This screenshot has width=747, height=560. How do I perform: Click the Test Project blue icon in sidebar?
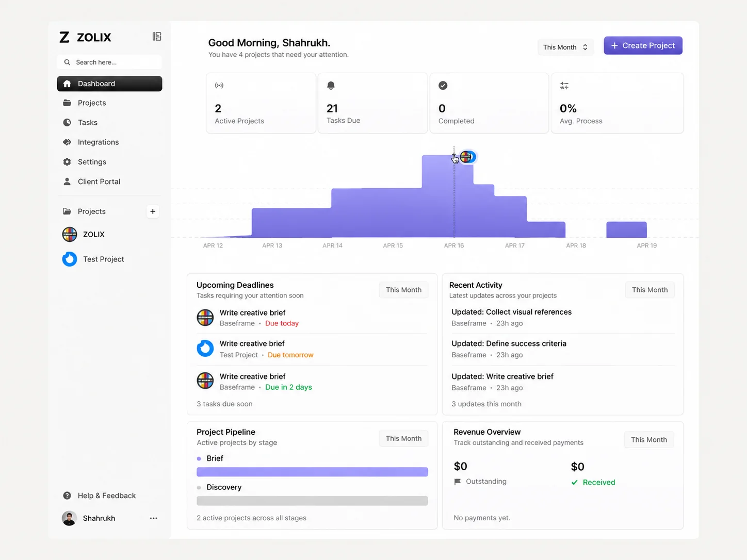pyautogui.click(x=70, y=259)
